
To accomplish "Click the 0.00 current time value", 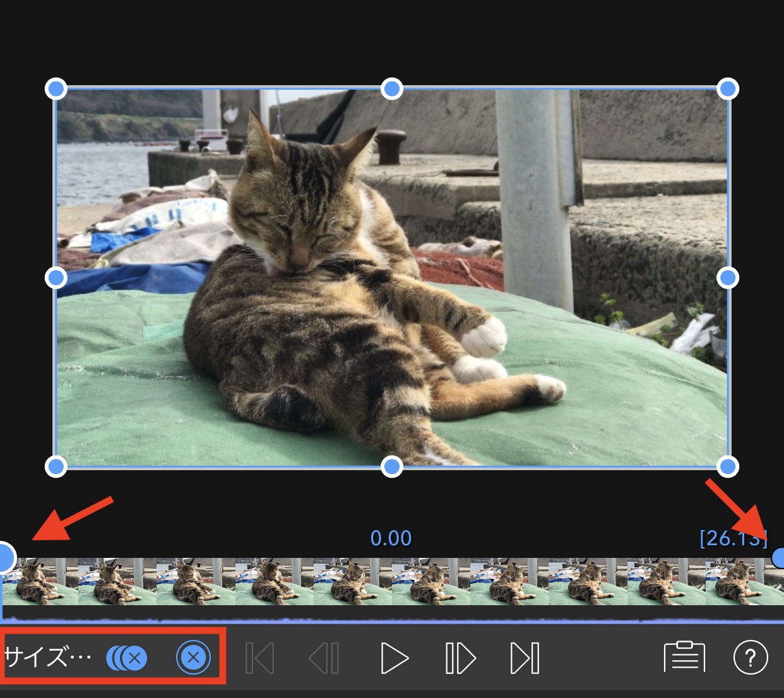I will (x=391, y=538).
